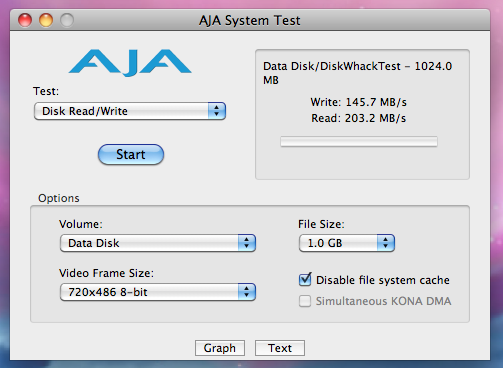This screenshot has width=503, height=368.
Task: Click the Read 203.2 MB/s result
Action: click(x=359, y=118)
